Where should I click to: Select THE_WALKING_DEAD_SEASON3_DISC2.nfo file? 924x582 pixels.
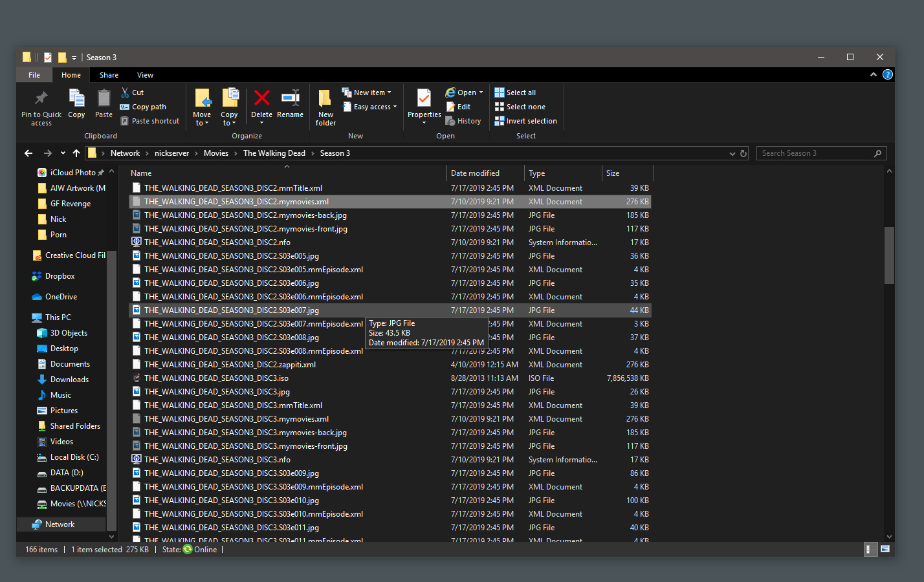tap(390, 242)
